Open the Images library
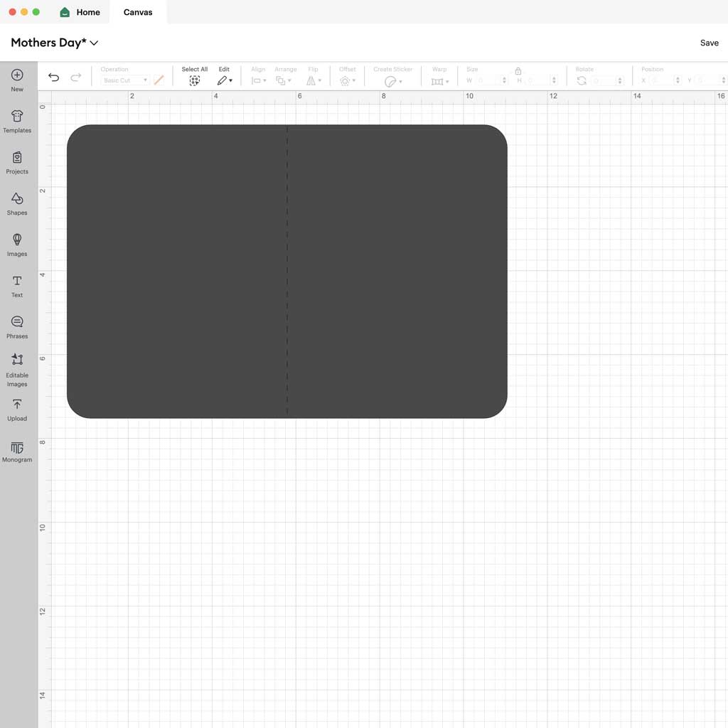This screenshot has height=728, width=728. click(17, 245)
